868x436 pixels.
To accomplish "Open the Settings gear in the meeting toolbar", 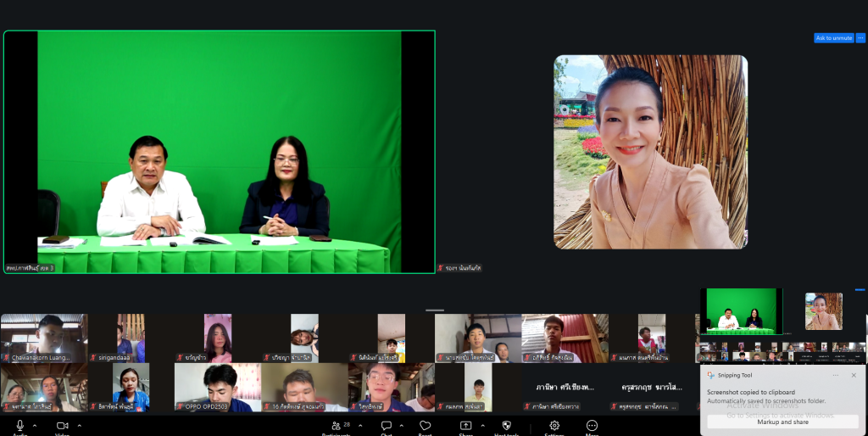I will coord(554,426).
